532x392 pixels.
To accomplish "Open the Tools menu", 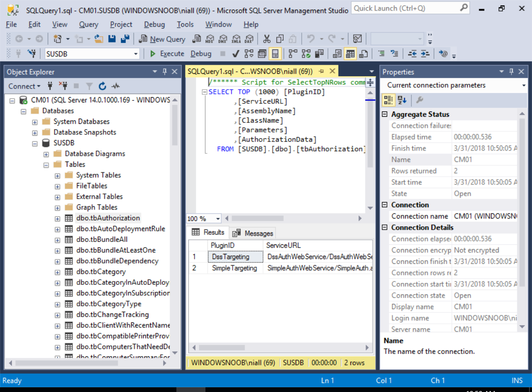I will coord(185,24).
